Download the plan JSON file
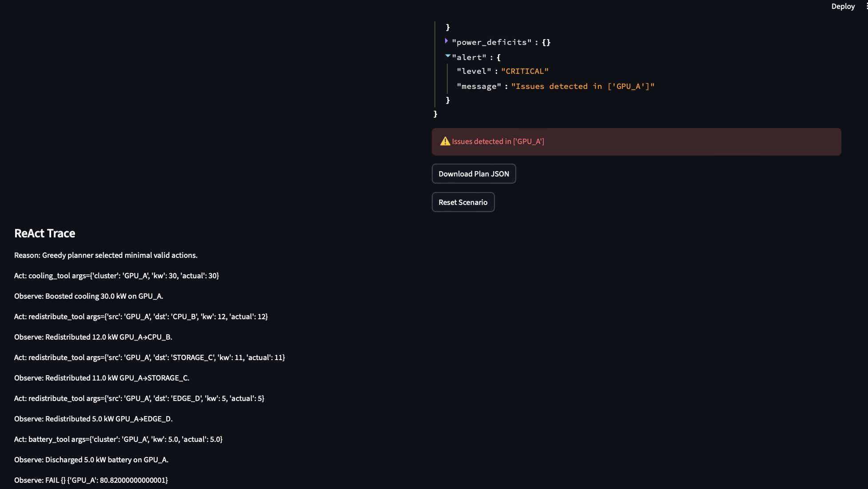868x489 pixels. point(474,174)
